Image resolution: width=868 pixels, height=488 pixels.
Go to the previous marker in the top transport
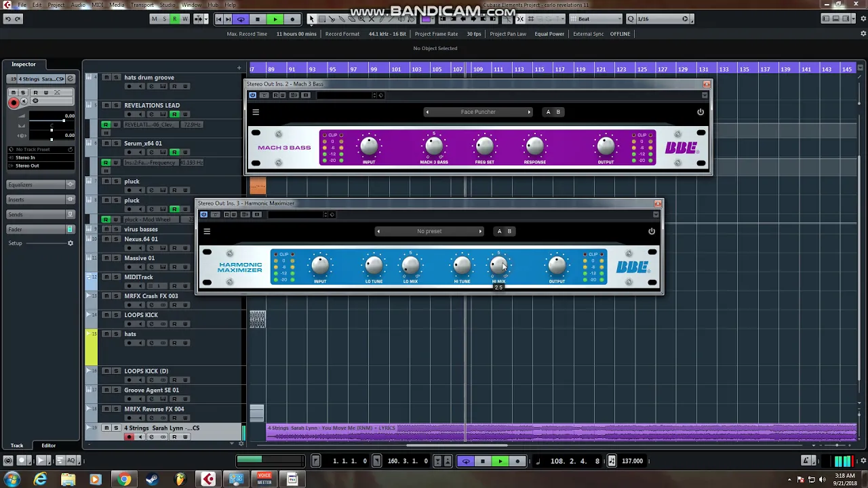point(218,19)
